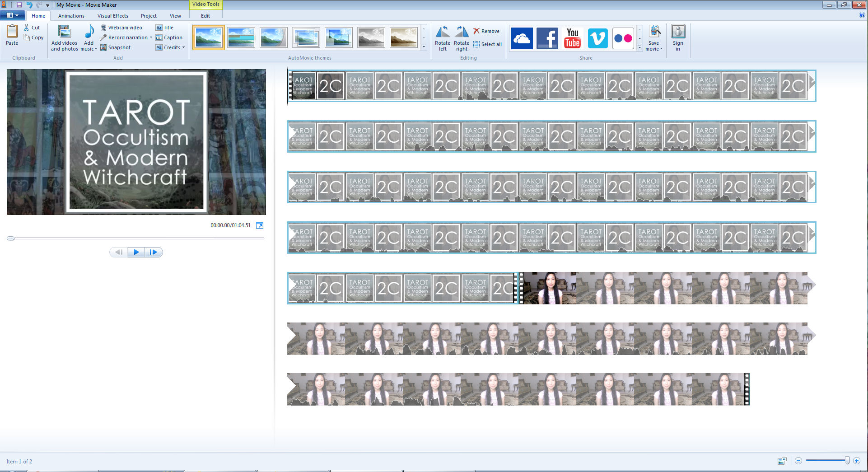Viewport: 868px width, 472px height.
Task: Upload the movie to OneDrive
Action: coord(522,38)
